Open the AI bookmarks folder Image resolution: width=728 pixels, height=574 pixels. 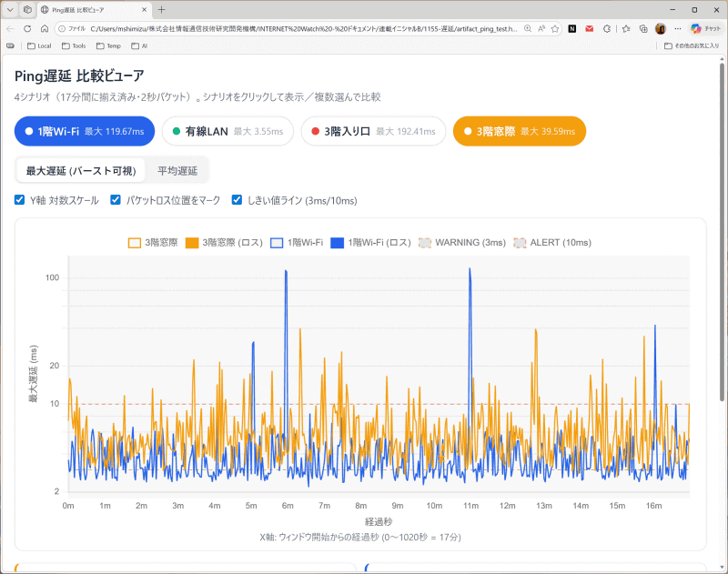coord(139,46)
